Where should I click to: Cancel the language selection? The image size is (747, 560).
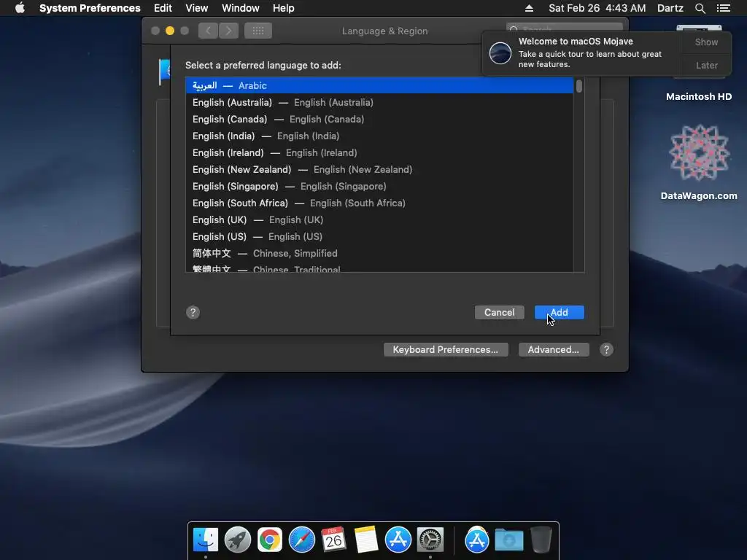click(499, 312)
